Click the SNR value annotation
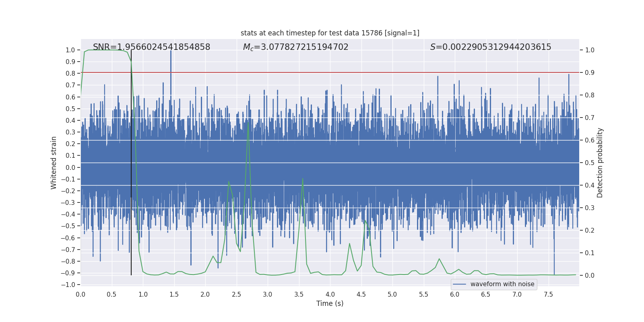Image resolution: width=644 pixels, height=322 pixels. (x=151, y=47)
